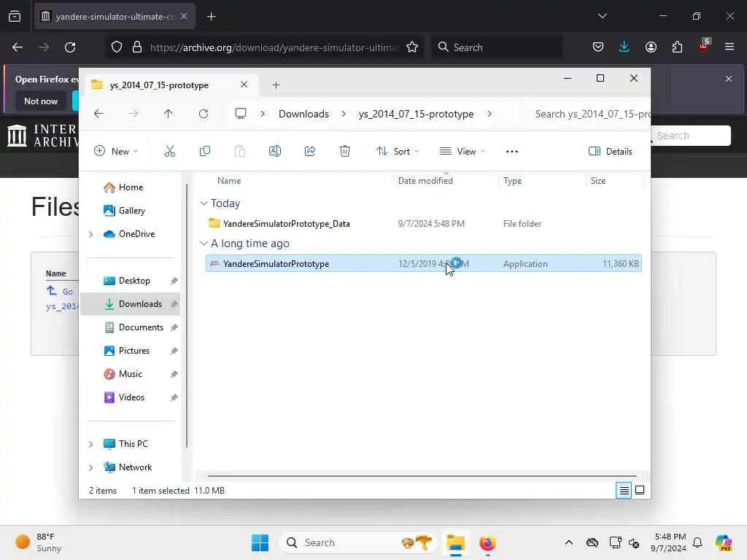Image resolution: width=747 pixels, height=560 pixels.
Task: Open a new Firefox tab
Action: click(x=212, y=17)
